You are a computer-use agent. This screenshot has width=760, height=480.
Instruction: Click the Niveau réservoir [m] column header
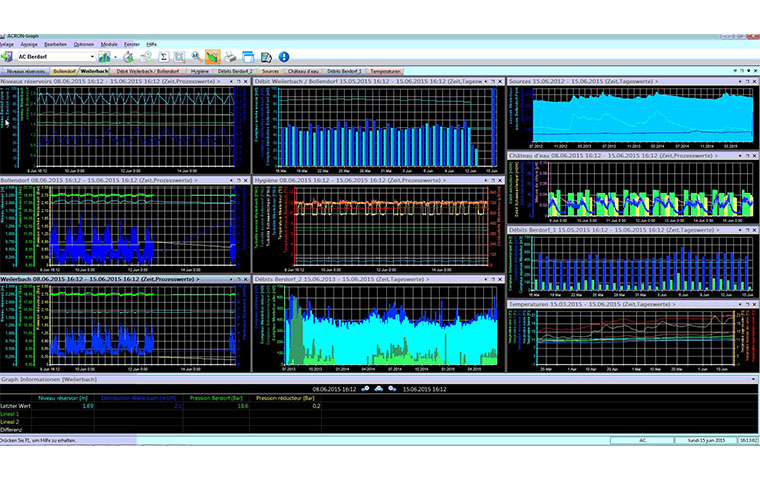tap(63, 398)
